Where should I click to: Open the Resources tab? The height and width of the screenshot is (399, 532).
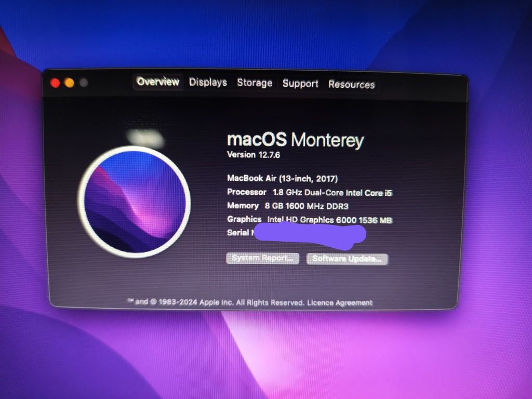pos(352,84)
